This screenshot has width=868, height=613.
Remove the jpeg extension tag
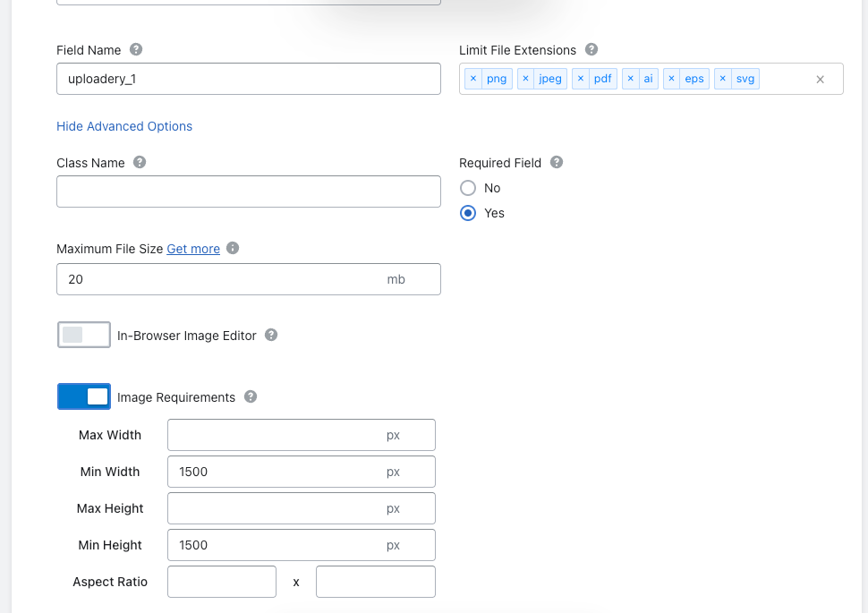(x=526, y=79)
